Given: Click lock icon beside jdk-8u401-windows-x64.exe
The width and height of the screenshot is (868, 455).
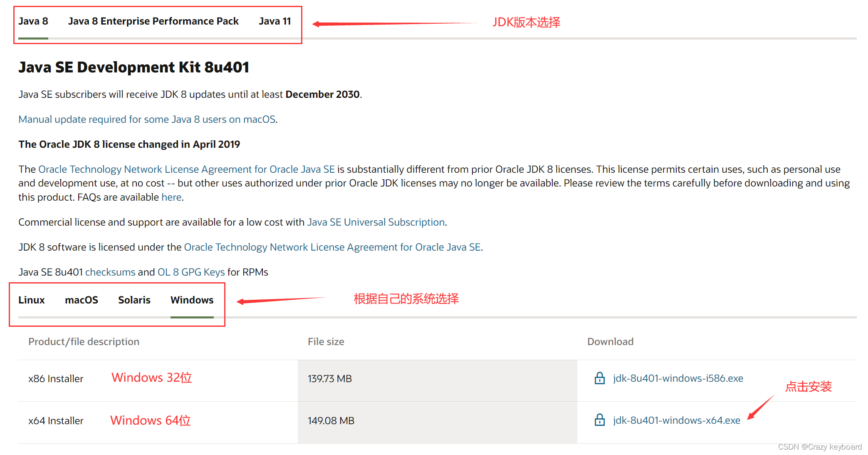Looking at the screenshot, I should coord(599,420).
